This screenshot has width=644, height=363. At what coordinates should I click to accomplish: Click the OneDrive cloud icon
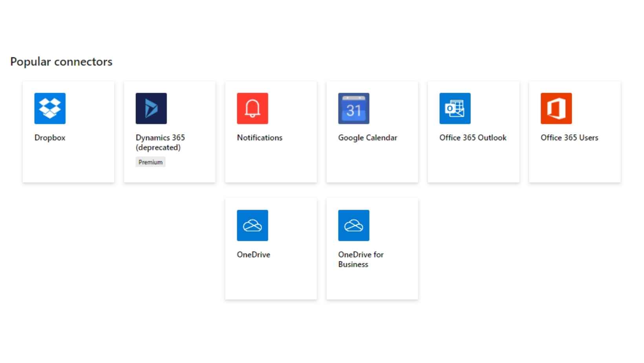pos(252,225)
